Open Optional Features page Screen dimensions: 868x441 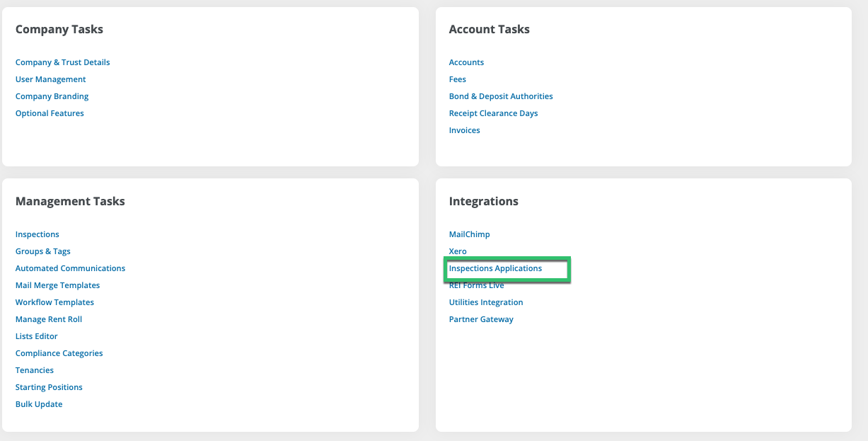(x=50, y=113)
